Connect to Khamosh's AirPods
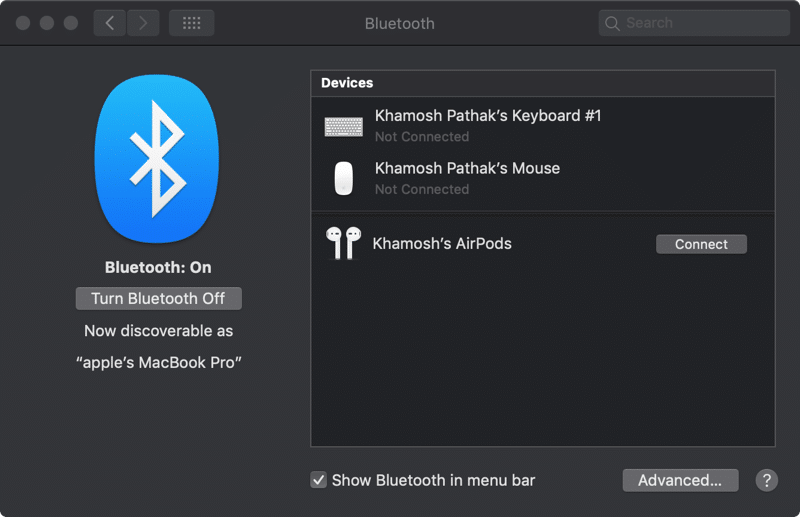Viewport: 800px width, 517px height. tap(701, 244)
